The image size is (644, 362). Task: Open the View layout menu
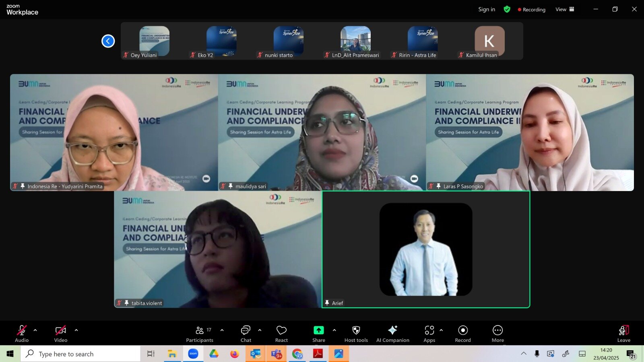tap(565, 9)
